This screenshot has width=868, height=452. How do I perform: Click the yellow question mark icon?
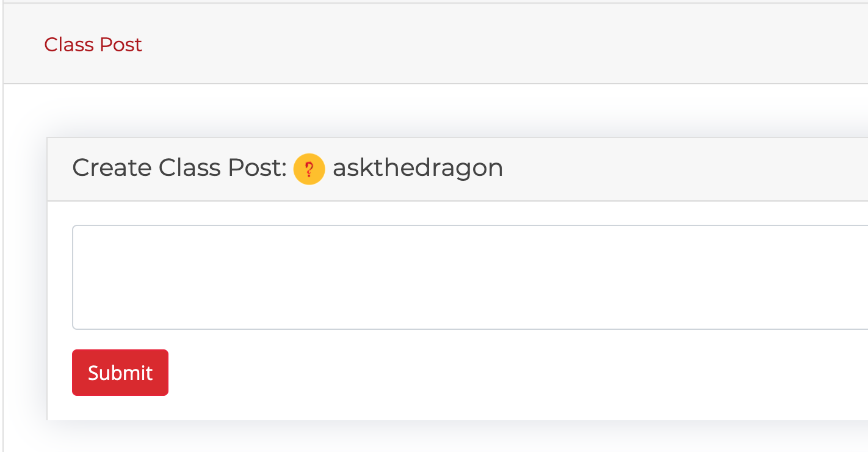pyautogui.click(x=309, y=169)
